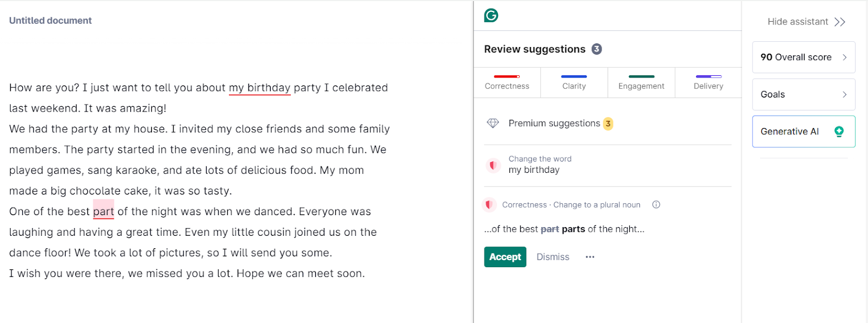The height and width of the screenshot is (323, 868).
Task: Expand the Goals panel chevron
Action: coord(844,94)
